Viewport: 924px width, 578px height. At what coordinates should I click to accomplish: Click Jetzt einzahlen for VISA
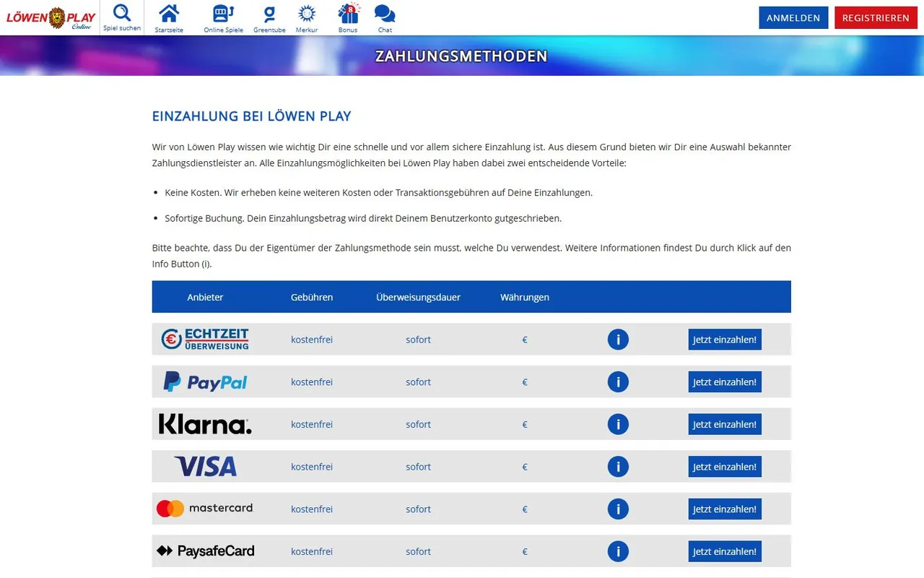click(x=725, y=467)
